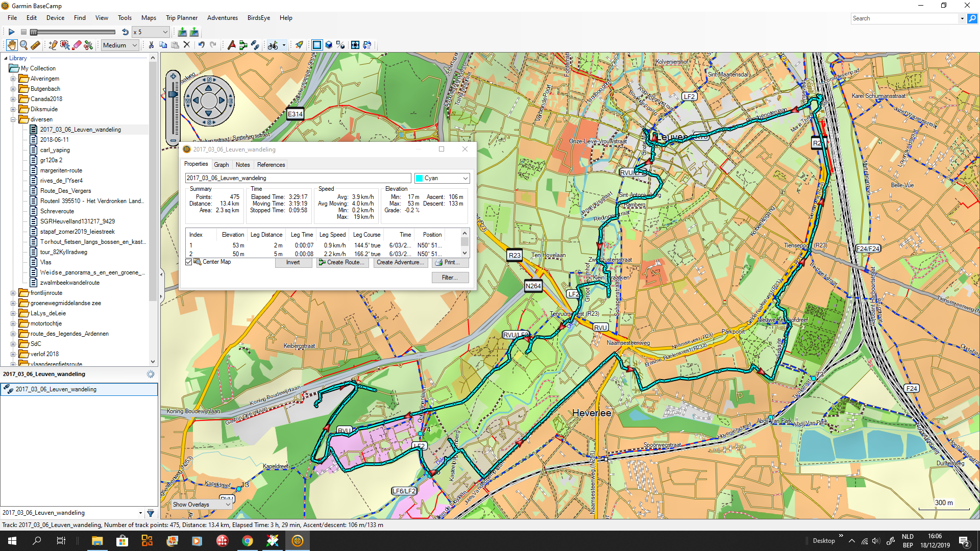Open Chrome from the taskbar

(248, 541)
